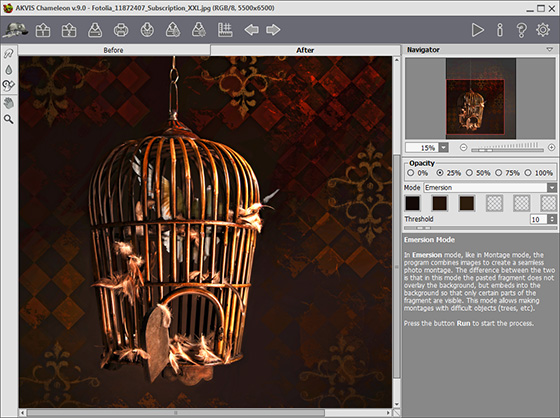
Task: Select the History Brush tool
Action: tap(9, 85)
